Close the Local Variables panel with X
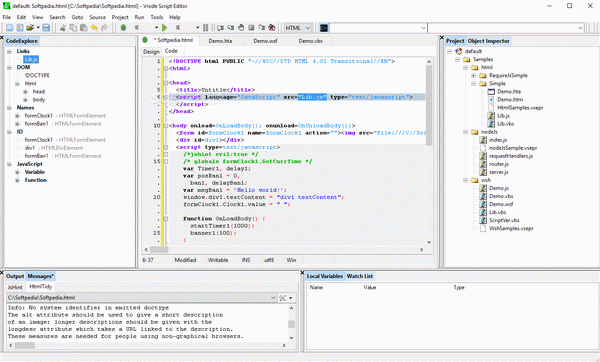 (x=302, y=273)
